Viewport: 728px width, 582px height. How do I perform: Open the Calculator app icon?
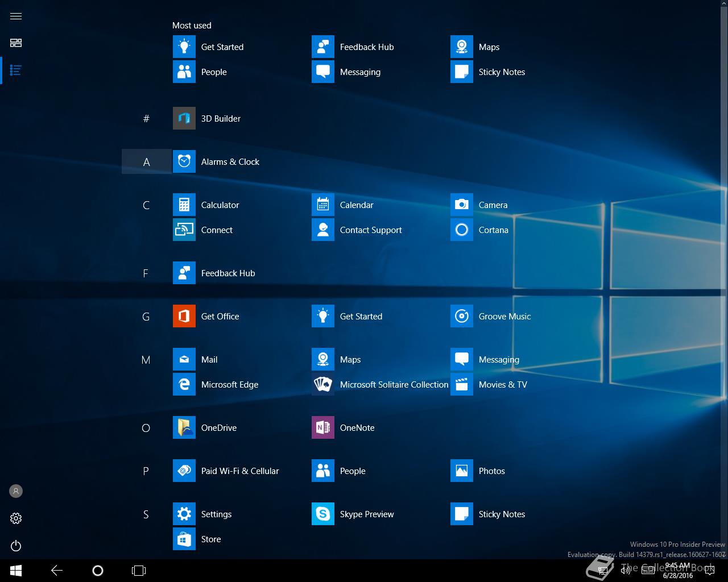[184, 205]
